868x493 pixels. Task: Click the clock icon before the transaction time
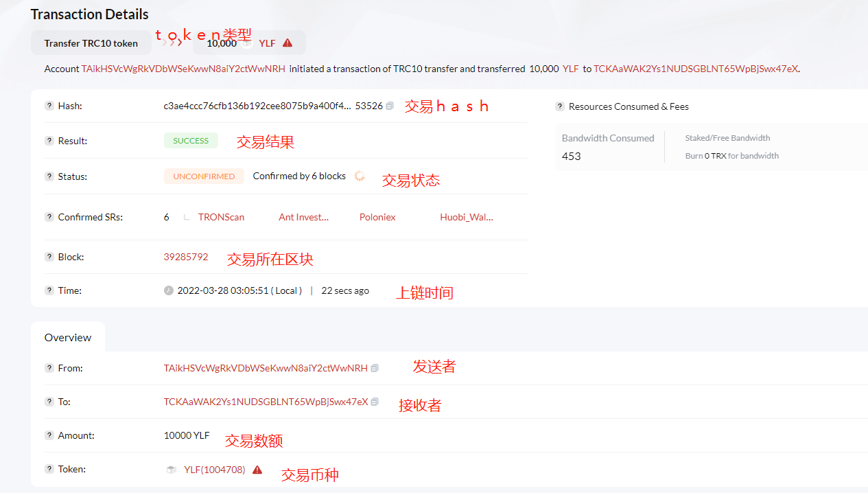point(169,290)
